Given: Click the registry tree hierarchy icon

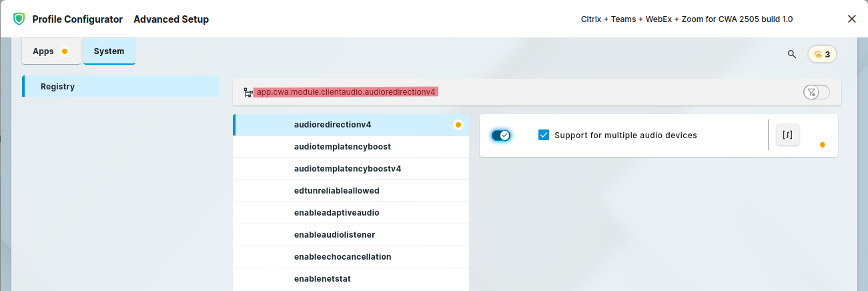Looking at the screenshot, I should tap(248, 92).
